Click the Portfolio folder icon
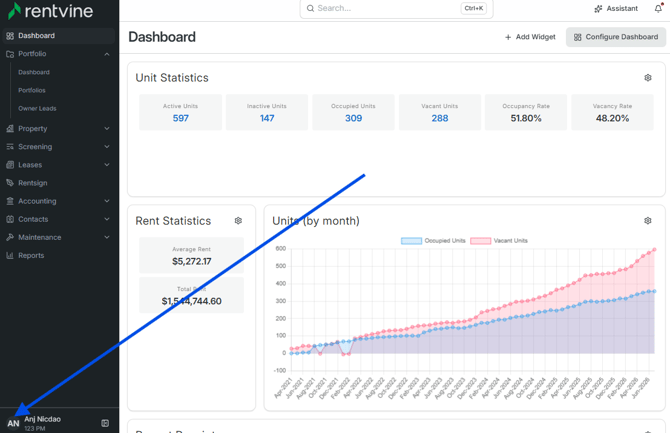This screenshot has height=433, width=670. (x=10, y=54)
